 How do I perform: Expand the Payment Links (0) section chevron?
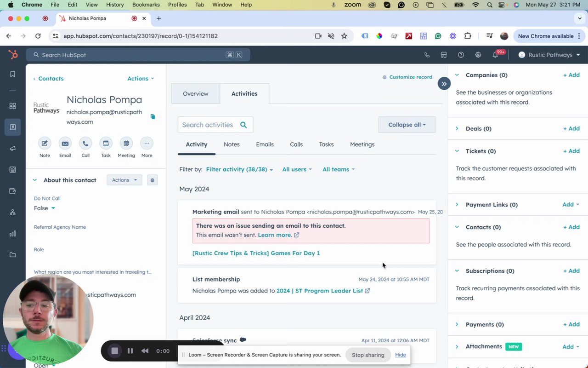(457, 205)
